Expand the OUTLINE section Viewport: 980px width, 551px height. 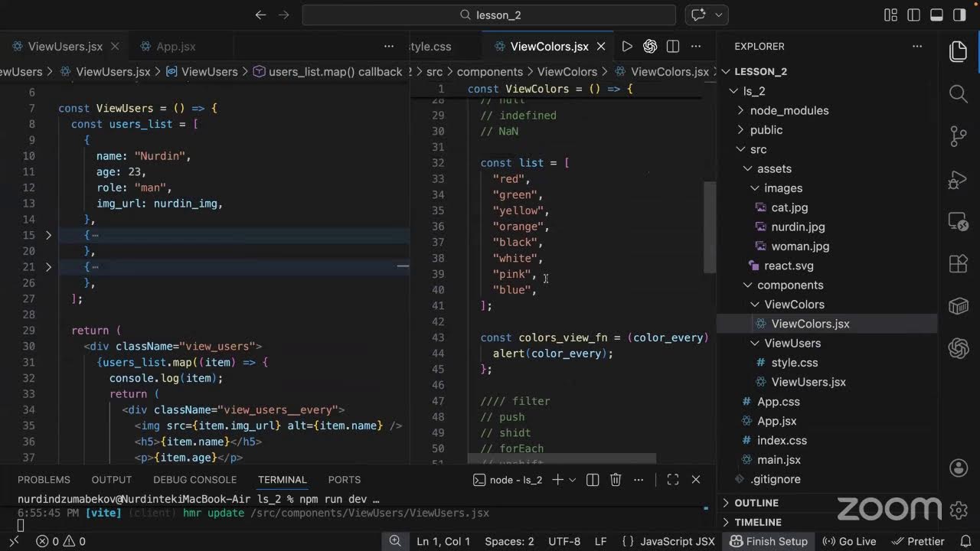tap(756, 503)
